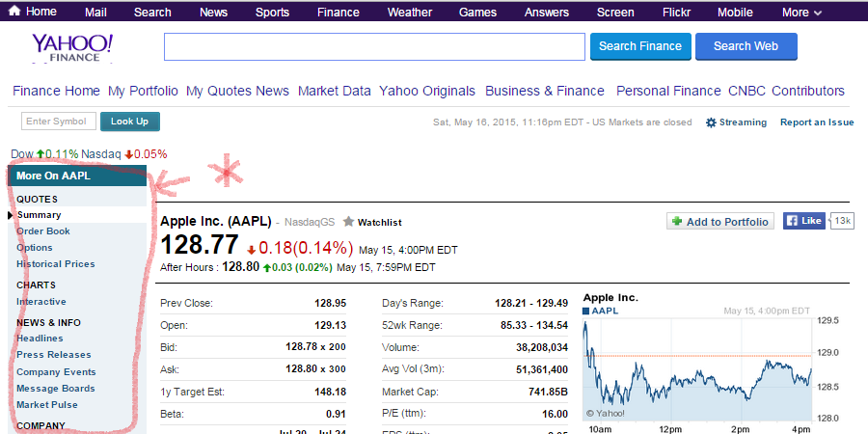Click the Streaming gear icon
Image resolution: width=868 pixels, height=434 pixels.
tap(712, 122)
